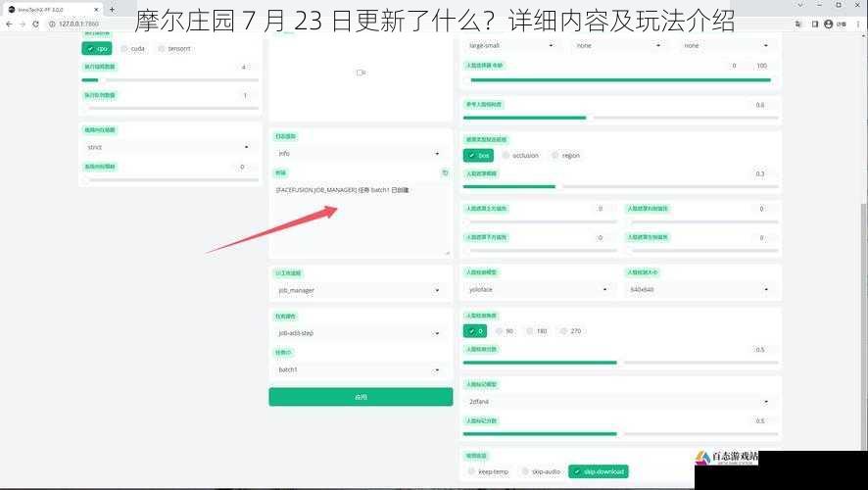Click the tab search chevron in title bar

pyautogui.click(x=799, y=5)
